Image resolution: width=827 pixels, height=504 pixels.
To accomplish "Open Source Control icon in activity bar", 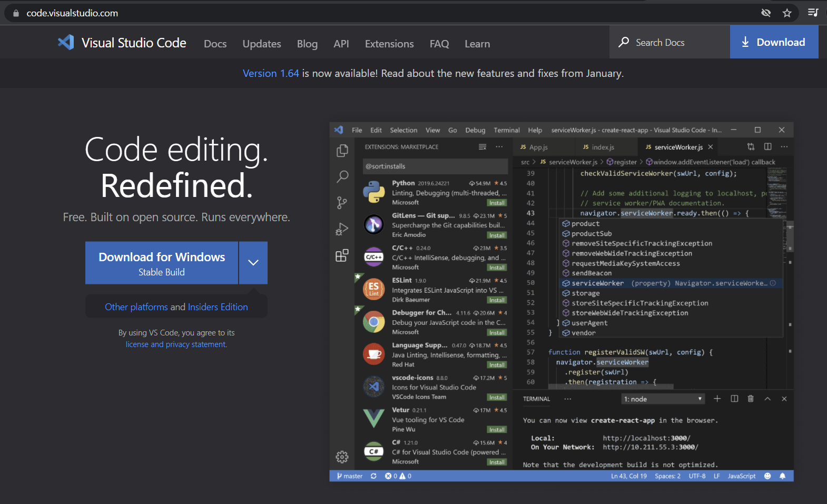I will (342, 203).
